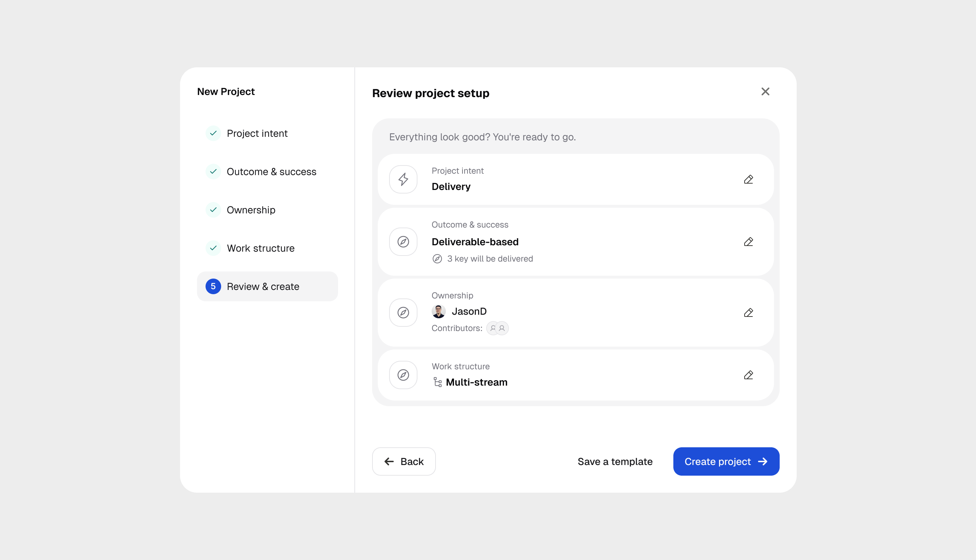Edit the Ownership section via pencil icon

pyautogui.click(x=748, y=312)
